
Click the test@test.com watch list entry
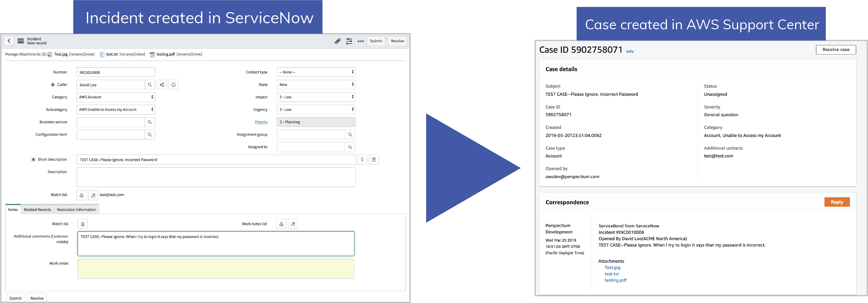(x=112, y=195)
